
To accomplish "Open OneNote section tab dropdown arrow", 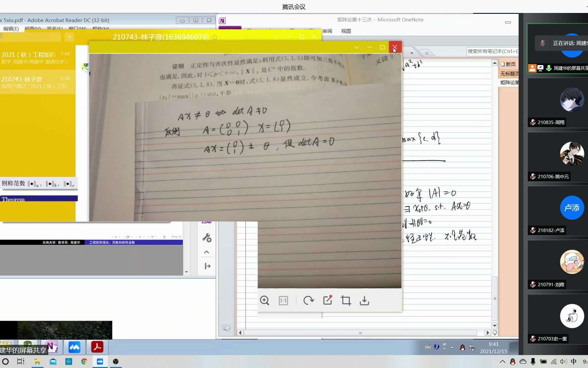I will click(412, 53).
